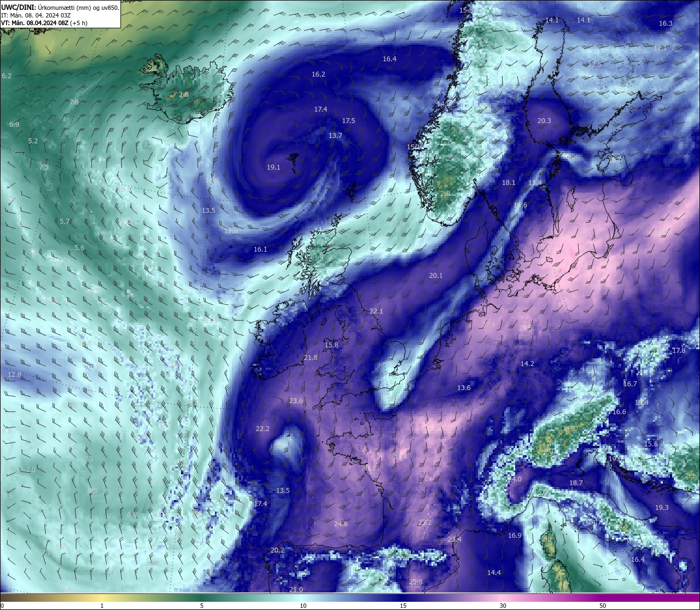
Task: Click the 13.7 value label
Action: click(335, 136)
